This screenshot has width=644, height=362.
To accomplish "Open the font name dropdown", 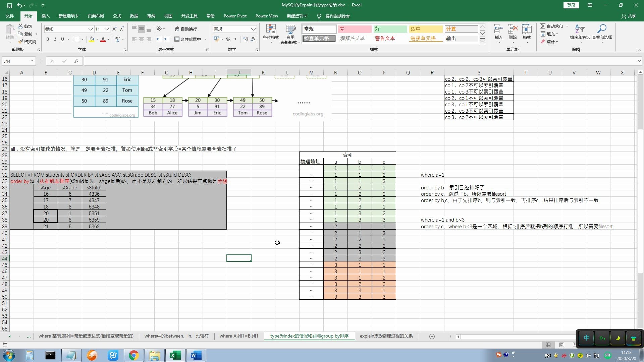I will 90,29.
